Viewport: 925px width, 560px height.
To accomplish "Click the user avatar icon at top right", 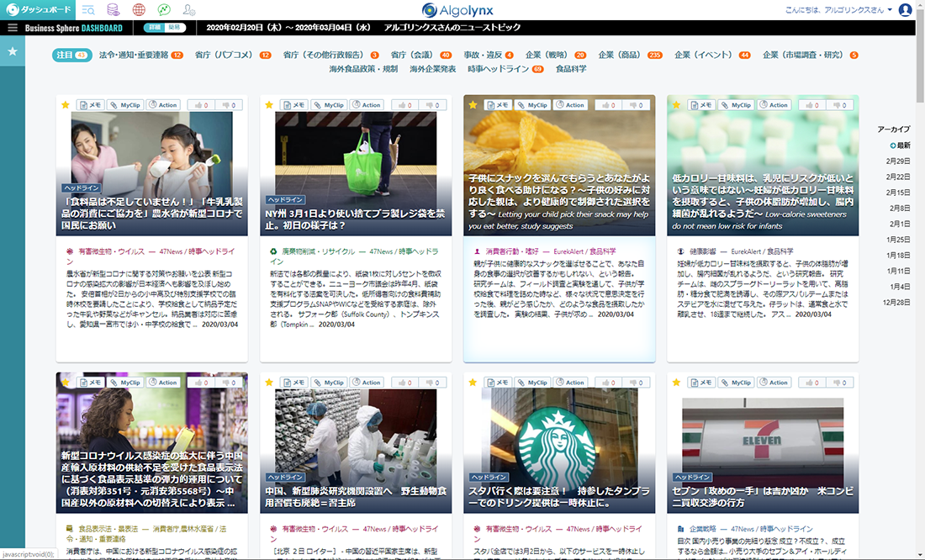I will [x=905, y=10].
